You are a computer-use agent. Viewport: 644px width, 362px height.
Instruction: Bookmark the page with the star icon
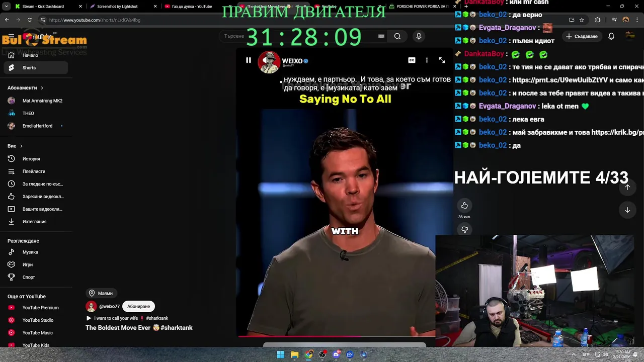(582, 20)
